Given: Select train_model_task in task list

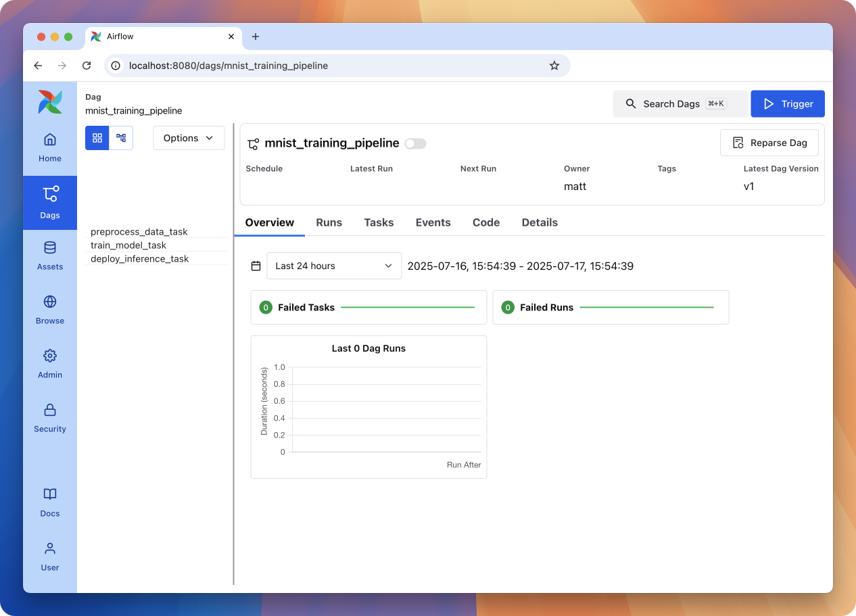Looking at the screenshot, I should (128, 245).
